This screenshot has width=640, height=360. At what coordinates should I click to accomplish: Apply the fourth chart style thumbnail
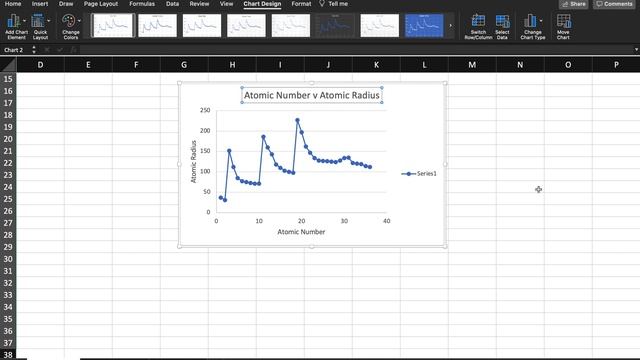(x=246, y=25)
